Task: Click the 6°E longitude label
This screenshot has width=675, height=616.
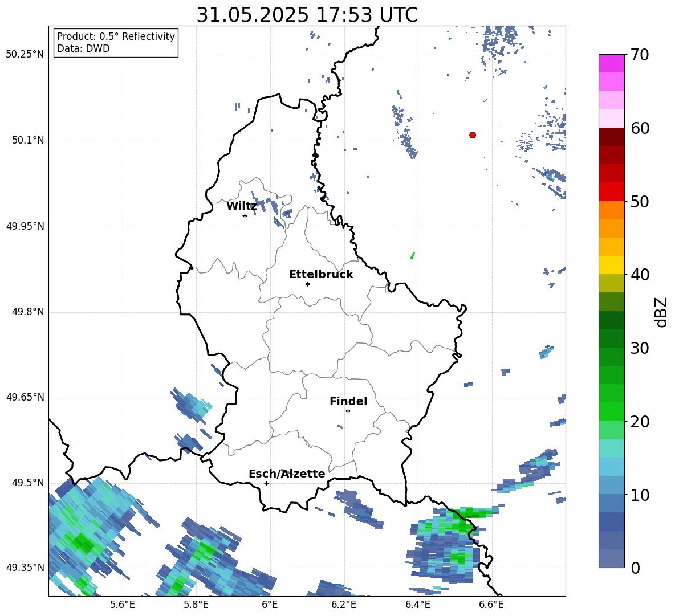Action: pos(270,605)
